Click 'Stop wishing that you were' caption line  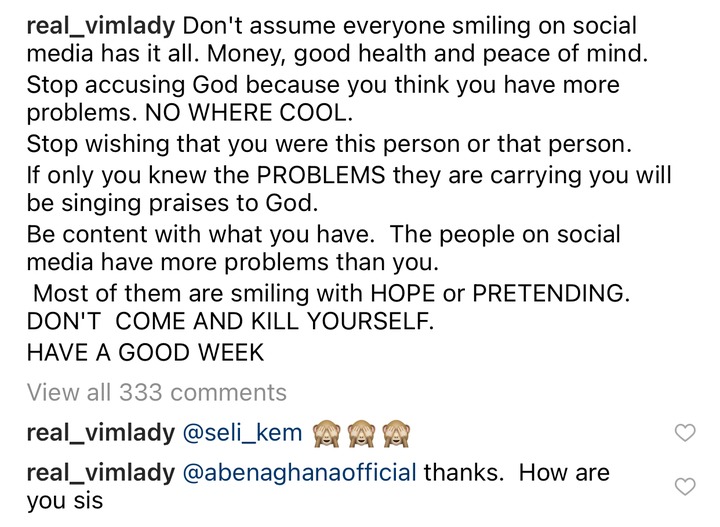[329, 144]
